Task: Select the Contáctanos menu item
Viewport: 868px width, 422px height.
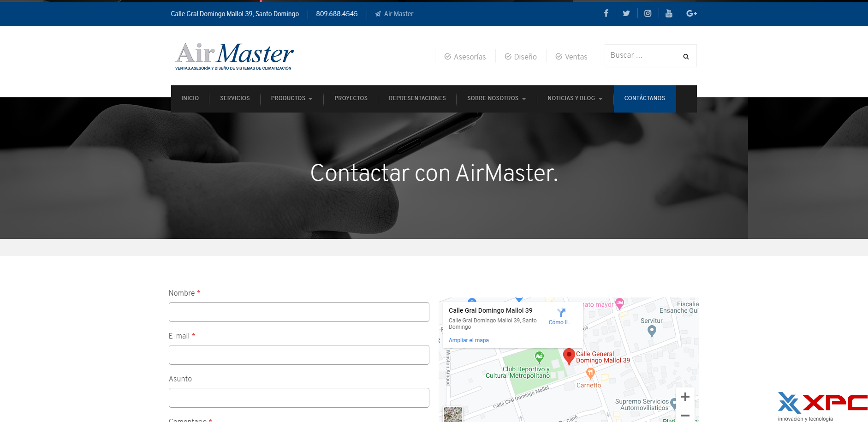Action: [645, 98]
